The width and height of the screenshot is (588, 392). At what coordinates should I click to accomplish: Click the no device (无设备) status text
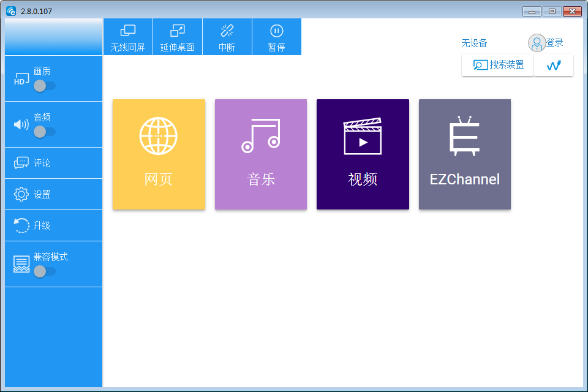click(474, 43)
